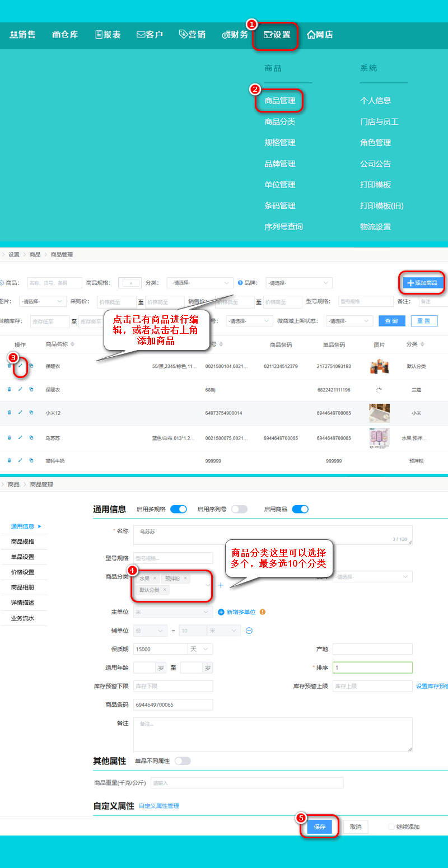Open the 乌苏苏 product image thumbnail
Image resolution: width=448 pixels, height=868 pixels.
(379, 438)
